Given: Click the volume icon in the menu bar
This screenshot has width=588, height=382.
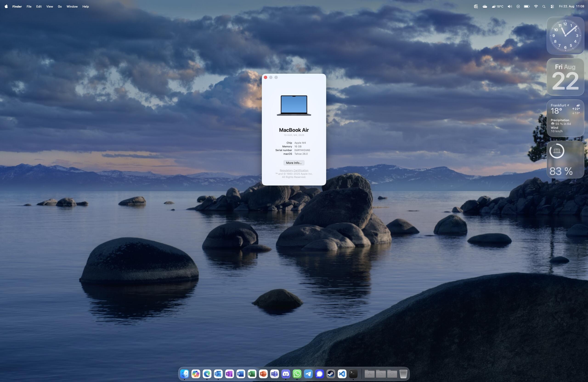Looking at the screenshot, I should tap(509, 6).
